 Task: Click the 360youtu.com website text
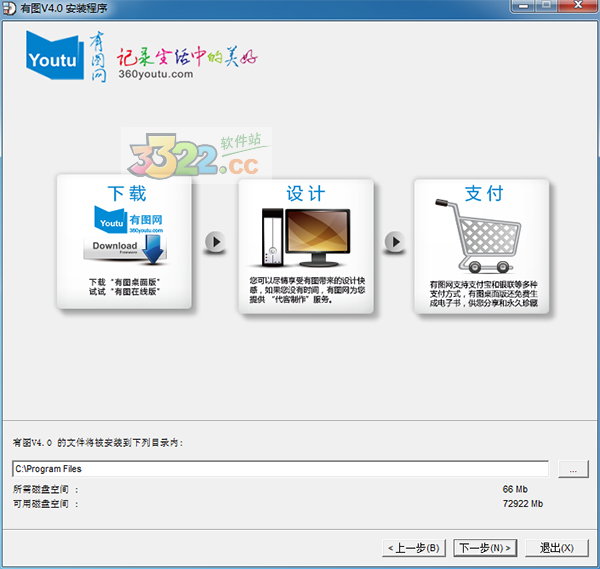[x=156, y=74]
